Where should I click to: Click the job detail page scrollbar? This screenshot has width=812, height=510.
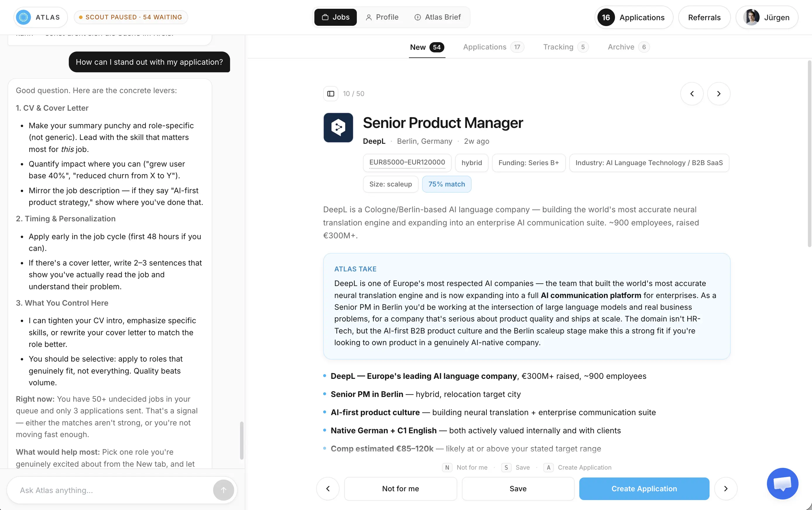809,153
